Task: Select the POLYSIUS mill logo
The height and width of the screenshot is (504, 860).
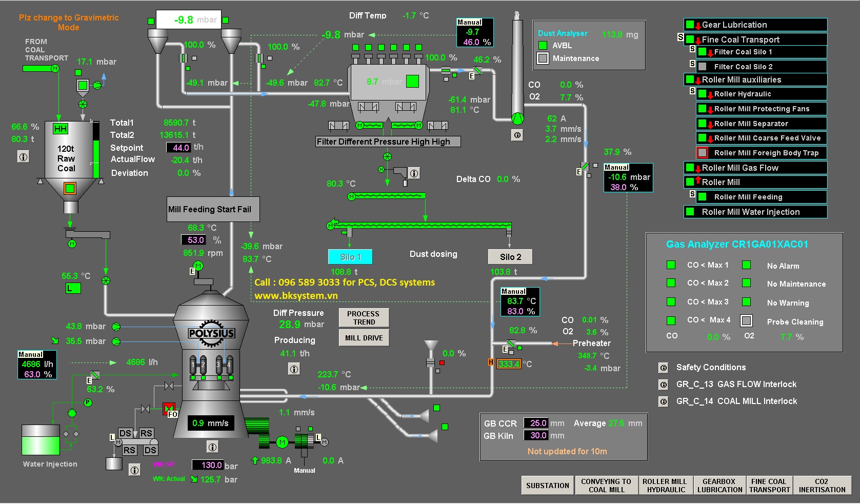Action: (x=211, y=333)
